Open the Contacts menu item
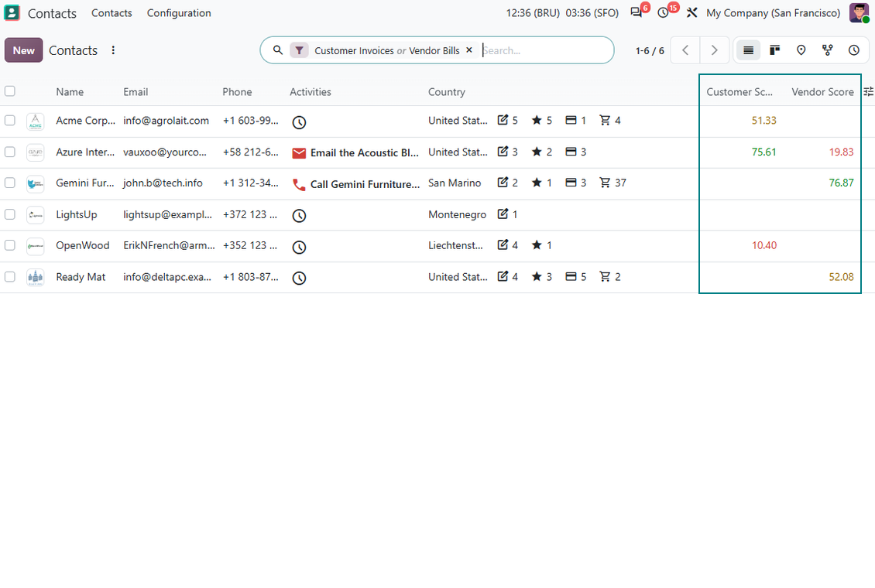Viewport: 875px width, 588px height. click(112, 13)
